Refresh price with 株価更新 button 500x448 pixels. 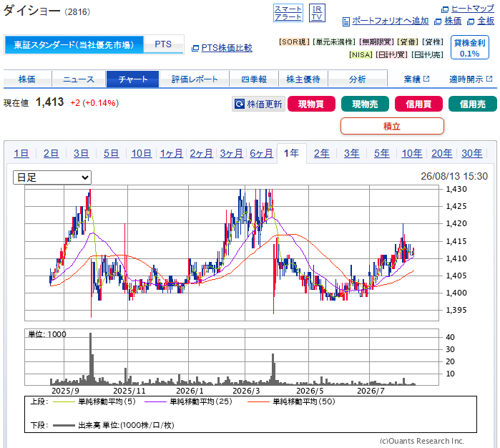(x=259, y=104)
